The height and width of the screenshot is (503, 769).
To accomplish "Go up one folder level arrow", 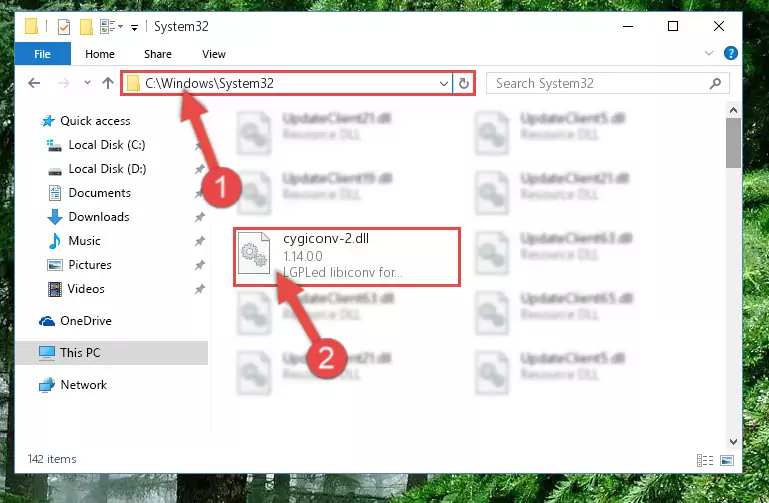I will (x=108, y=83).
